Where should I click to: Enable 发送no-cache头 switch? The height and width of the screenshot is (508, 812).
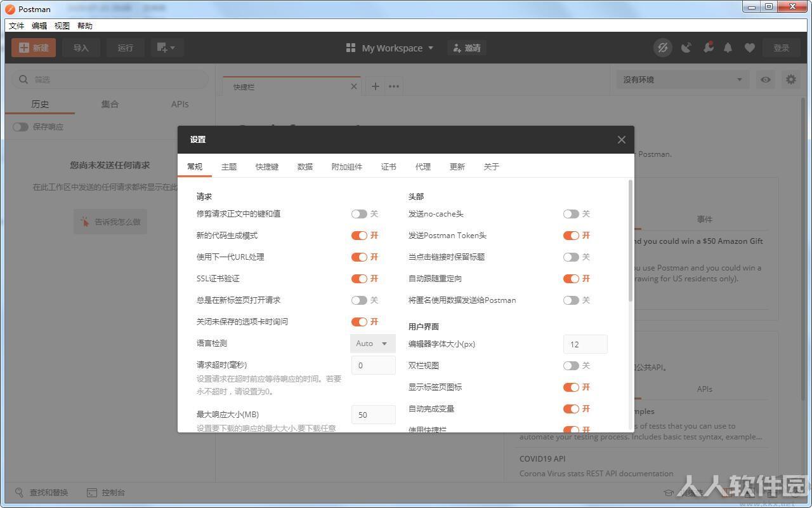pos(571,214)
